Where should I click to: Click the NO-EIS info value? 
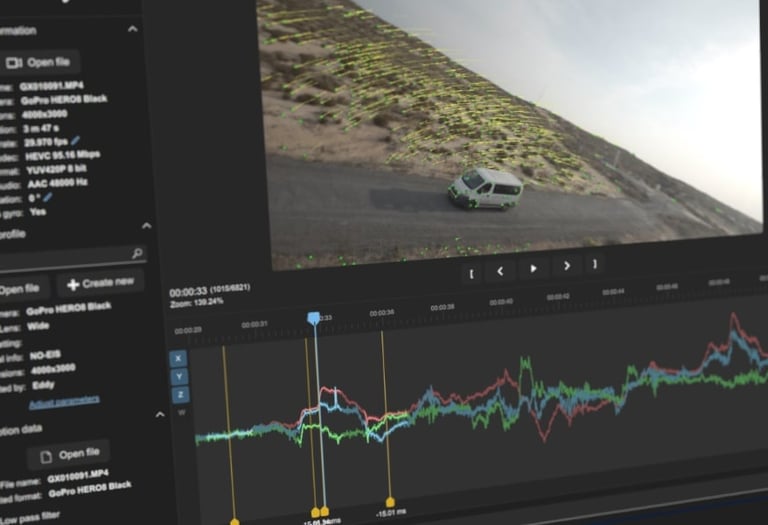(x=45, y=355)
